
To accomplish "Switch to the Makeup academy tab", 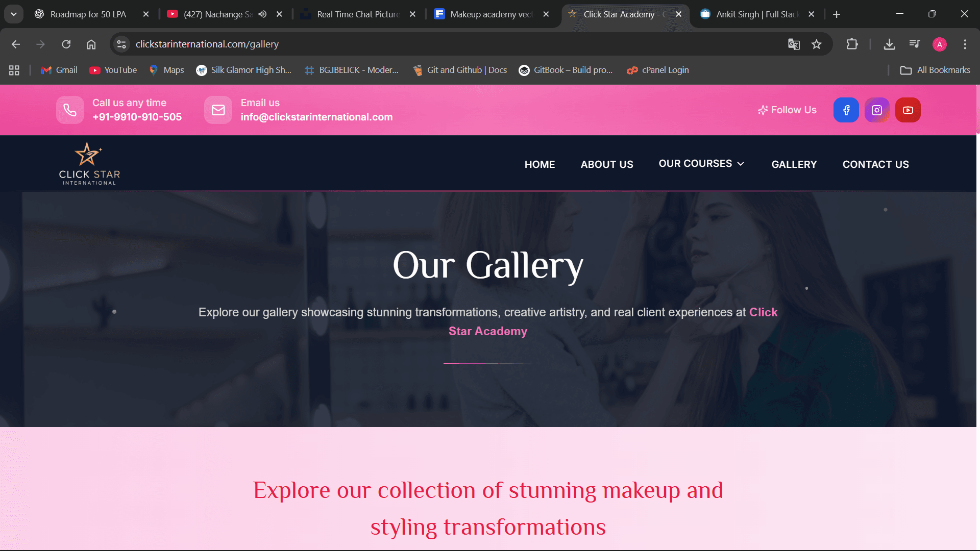I will click(491, 14).
